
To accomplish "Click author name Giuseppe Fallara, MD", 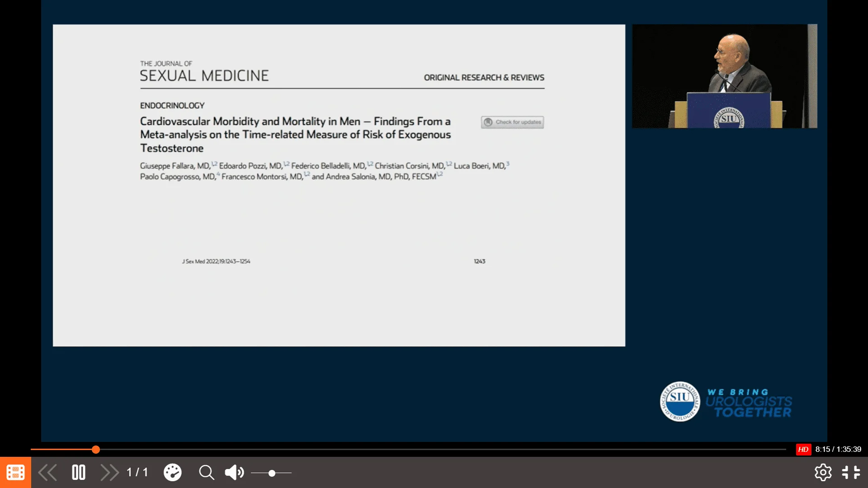I will pos(175,166).
